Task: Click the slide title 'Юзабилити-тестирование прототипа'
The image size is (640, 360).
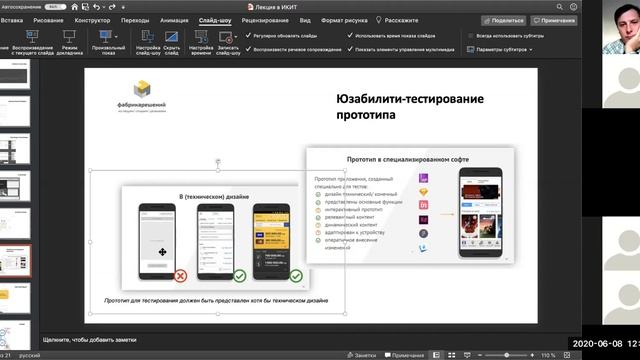Action: [410, 107]
